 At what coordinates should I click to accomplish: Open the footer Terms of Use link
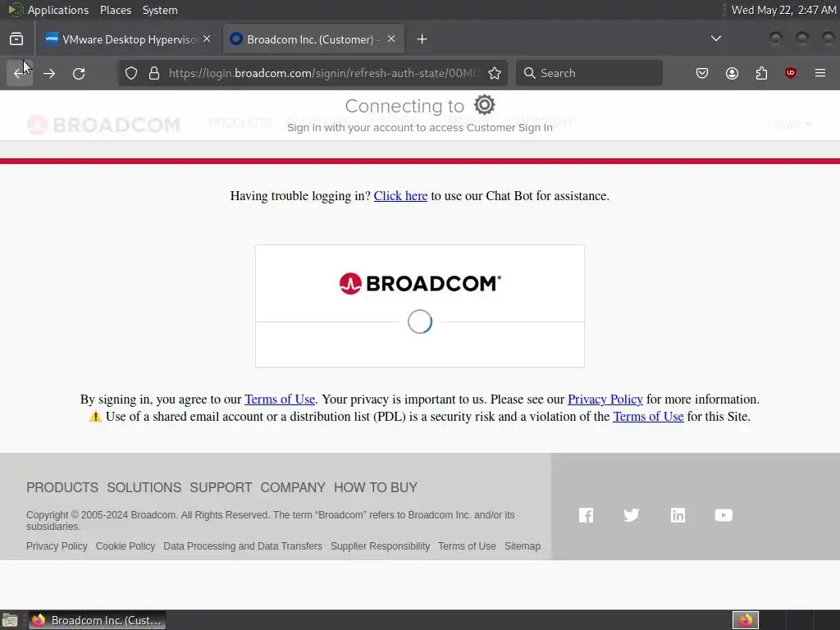[467, 546]
